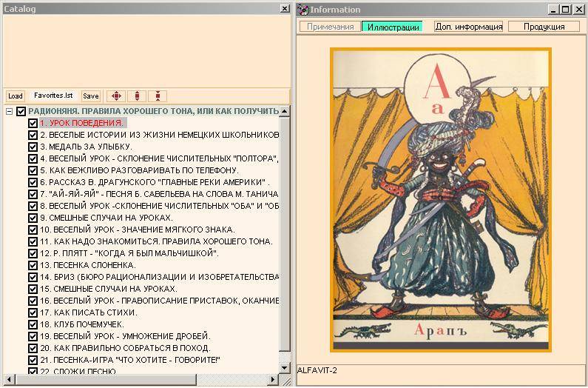Toggle checkbox for 20. КАК ПРАВИЛЬНО СОБРАТЬСЯ
Viewport: 588px width, 388px height.
pos(33,348)
